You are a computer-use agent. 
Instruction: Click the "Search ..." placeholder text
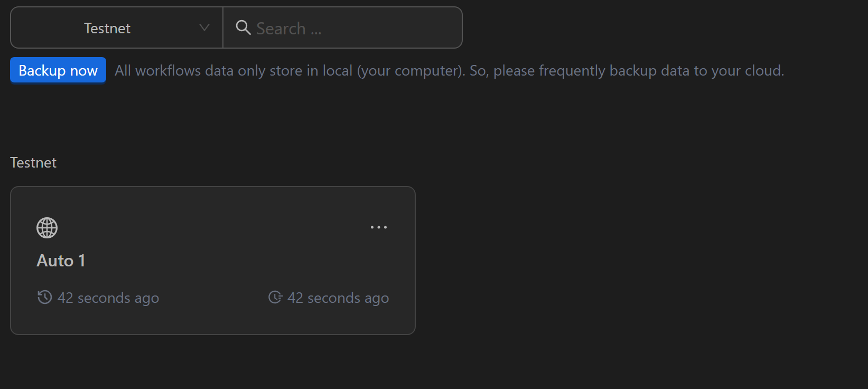click(288, 29)
